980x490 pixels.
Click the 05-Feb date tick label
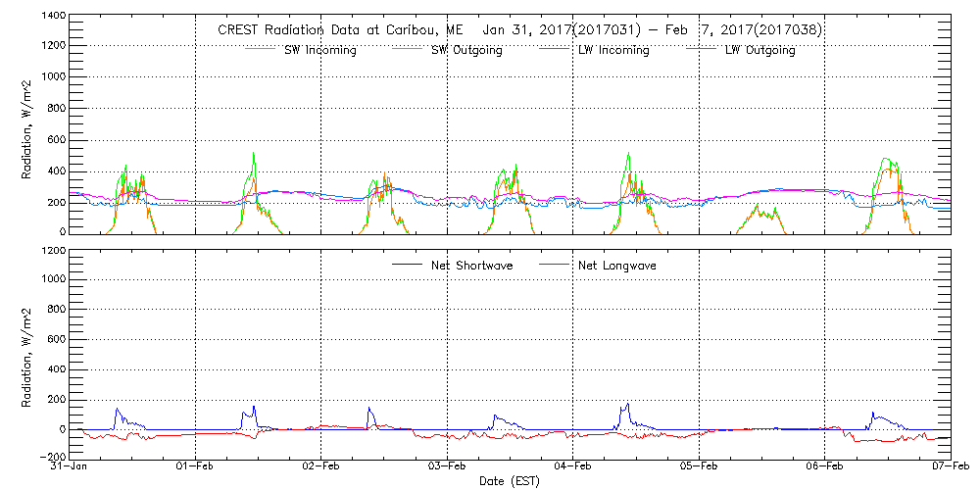pos(698,467)
